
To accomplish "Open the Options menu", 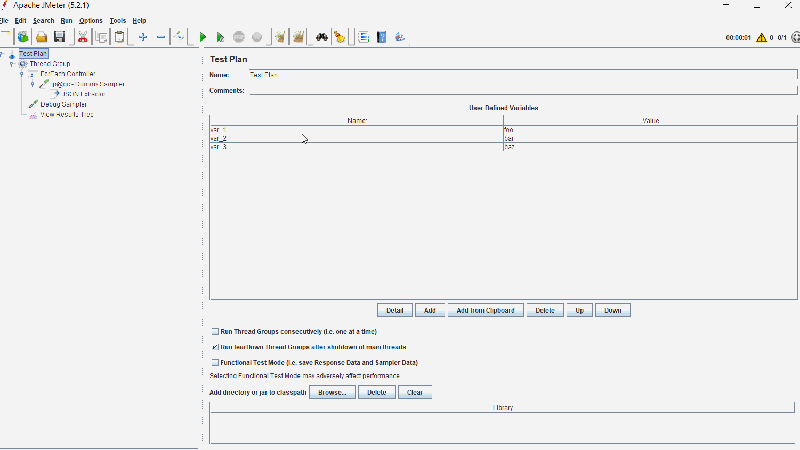I will coord(91,20).
